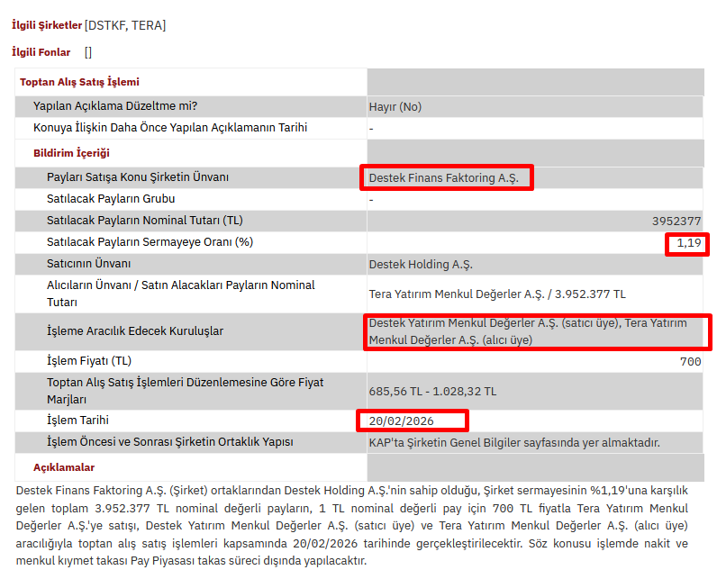The width and height of the screenshot is (717, 588).
Task: Click the 'Satıcının Ünvanı' label
Action: click(x=88, y=264)
